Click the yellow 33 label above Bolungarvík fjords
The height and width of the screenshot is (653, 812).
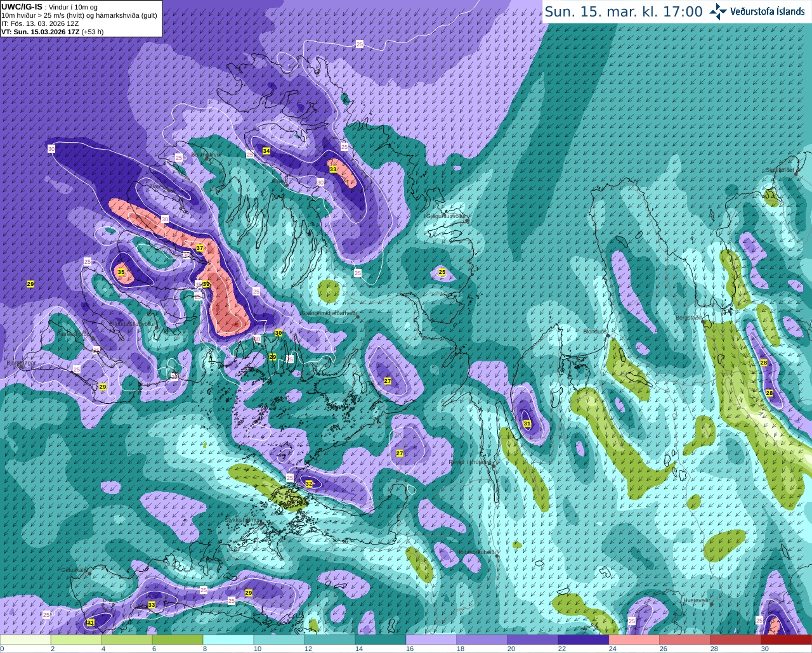[x=333, y=169]
